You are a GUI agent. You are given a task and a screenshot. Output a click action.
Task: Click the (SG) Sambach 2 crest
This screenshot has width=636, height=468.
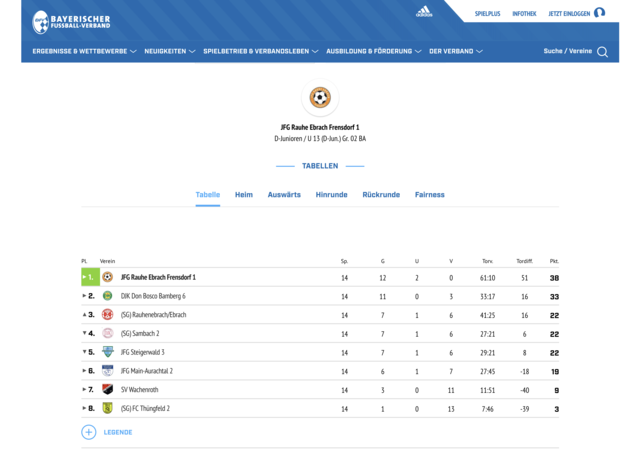107,333
